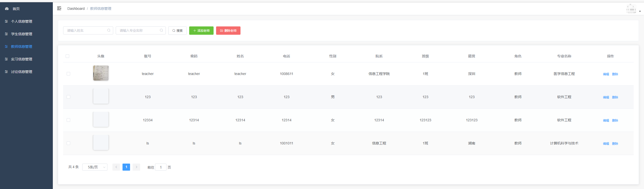Viewport: 644px width, 189px height.
Task: Check the row checkbox for account teacher
Action: [x=68, y=74]
